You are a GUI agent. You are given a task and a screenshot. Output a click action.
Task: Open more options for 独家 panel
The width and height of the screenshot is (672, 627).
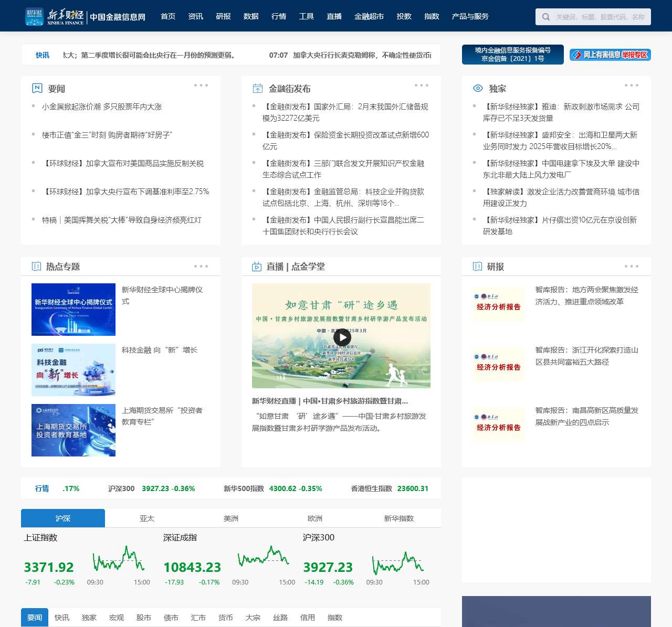point(632,85)
